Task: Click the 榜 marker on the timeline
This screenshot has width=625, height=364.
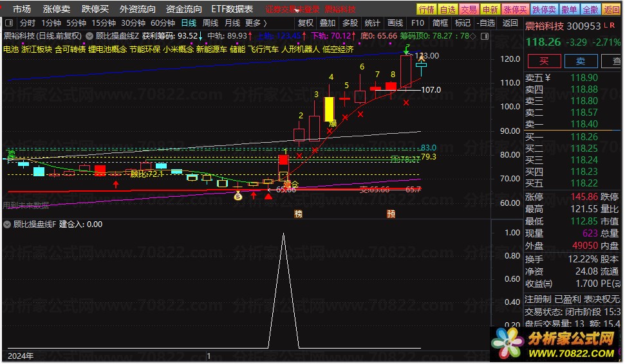Action: pyautogui.click(x=298, y=214)
